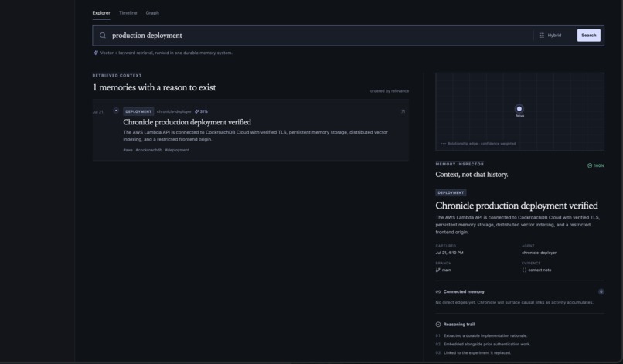
Task: Open the Timeline tab
Action: tap(128, 12)
